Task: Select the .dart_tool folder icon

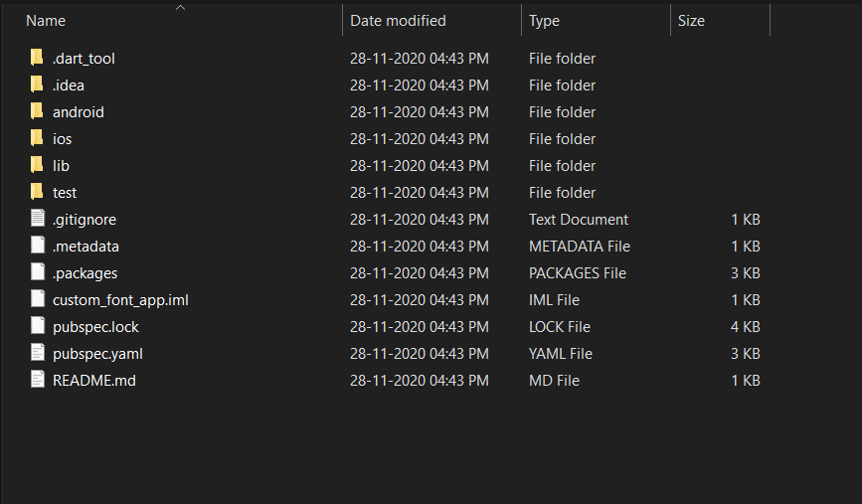Action: tap(37, 58)
